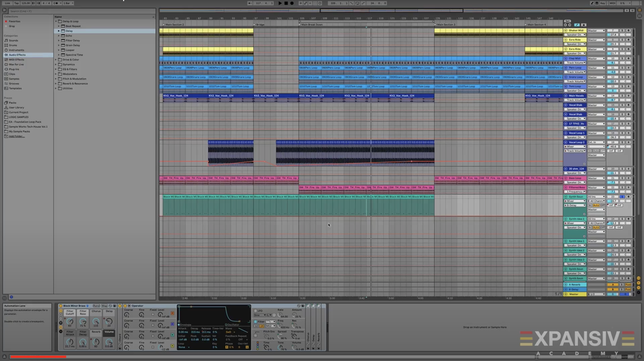
Task: Expand the Drive & Color folder
Action: (x=56, y=59)
